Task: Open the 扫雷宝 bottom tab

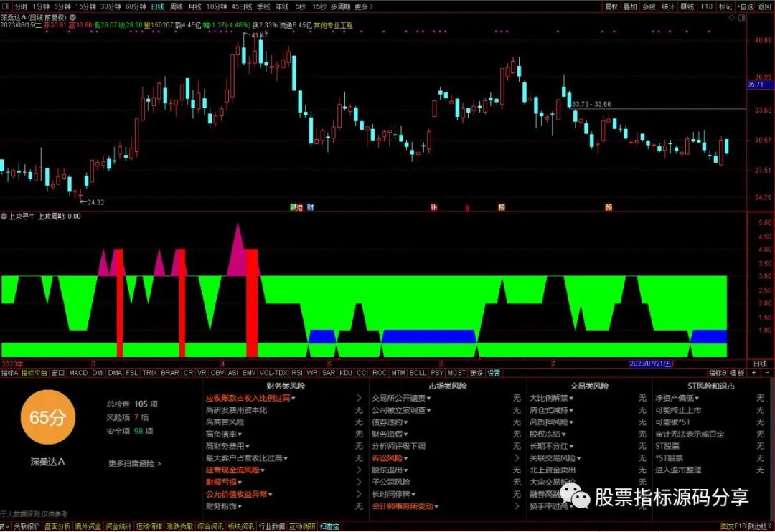Action: click(329, 526)
